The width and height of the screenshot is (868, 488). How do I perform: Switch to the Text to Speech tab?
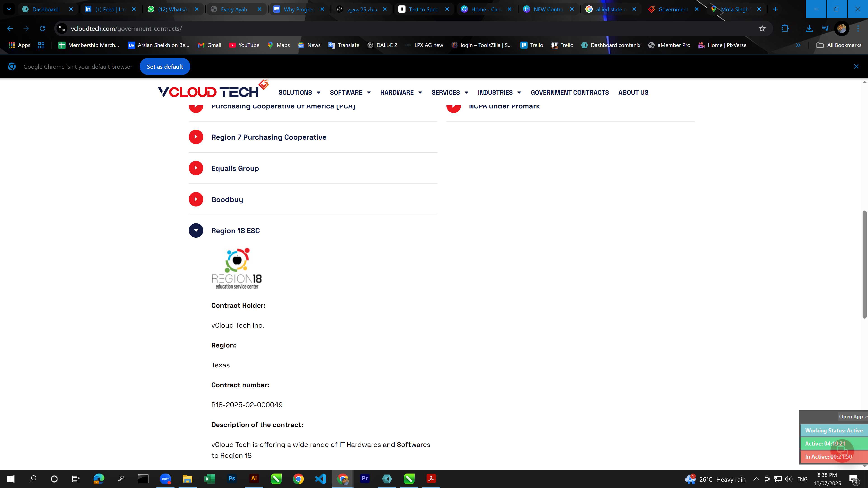(x=423, y=9)
